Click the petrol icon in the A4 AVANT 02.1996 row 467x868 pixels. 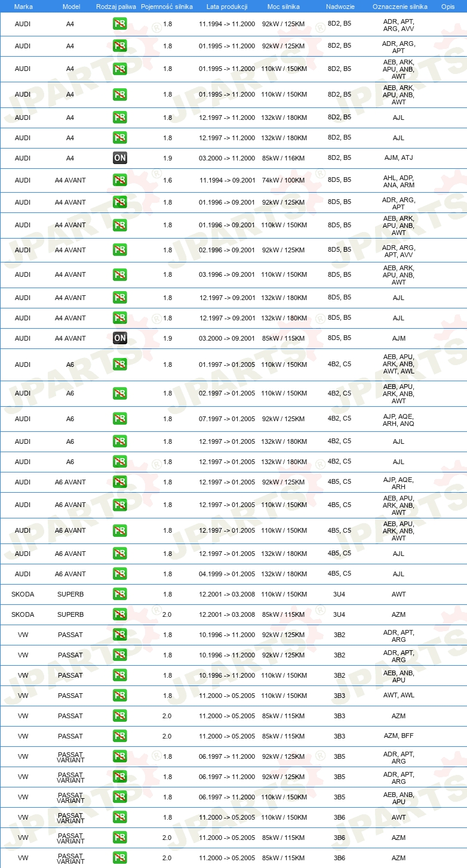120,250
